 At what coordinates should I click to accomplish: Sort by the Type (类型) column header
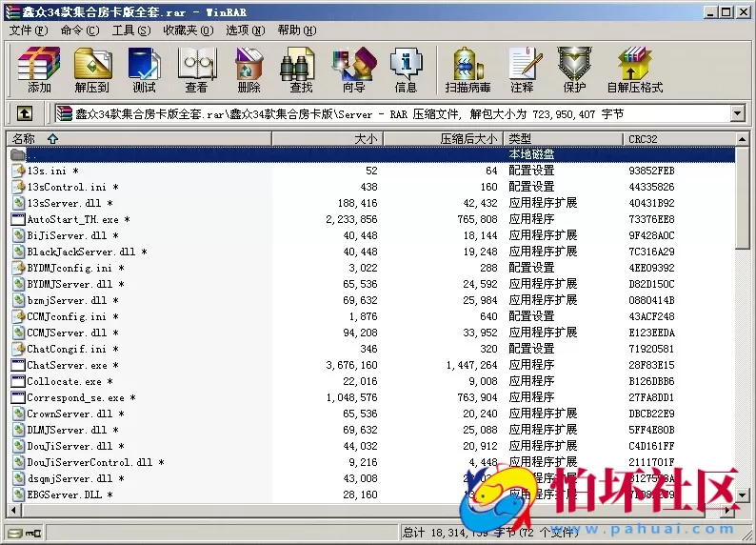click(x=563, y=139)
